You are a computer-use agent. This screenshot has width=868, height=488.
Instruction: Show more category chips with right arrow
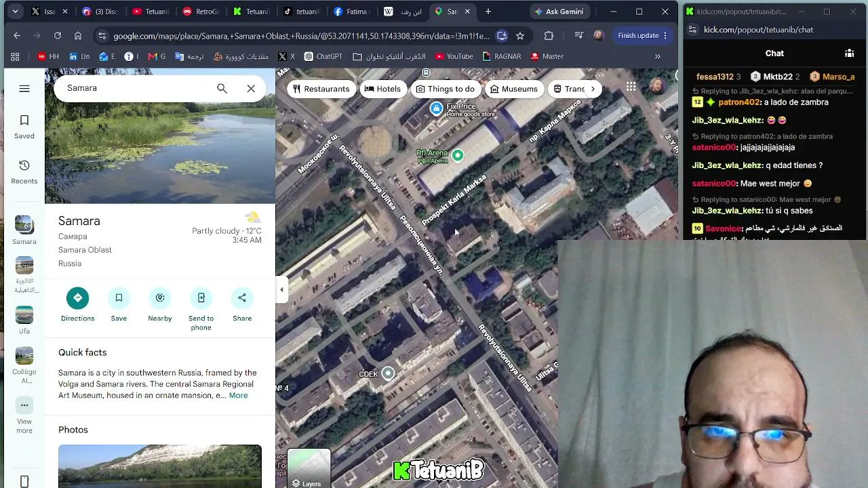click(x=593, y=89)
